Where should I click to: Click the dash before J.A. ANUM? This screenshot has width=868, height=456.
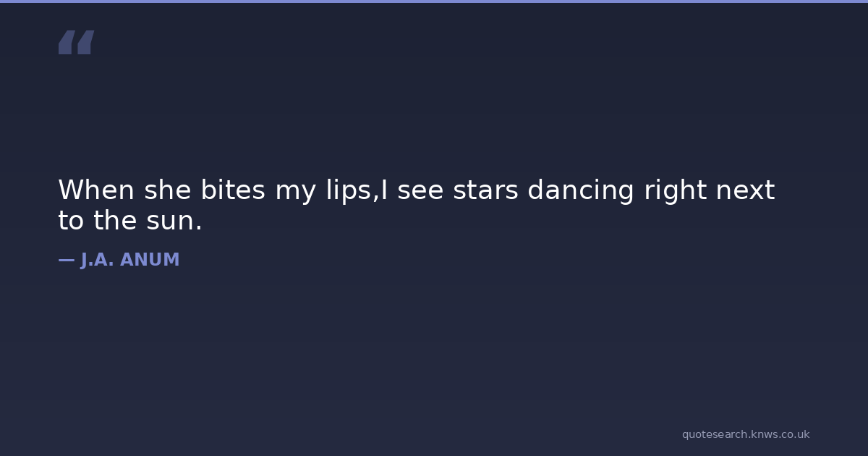[66, 260]
